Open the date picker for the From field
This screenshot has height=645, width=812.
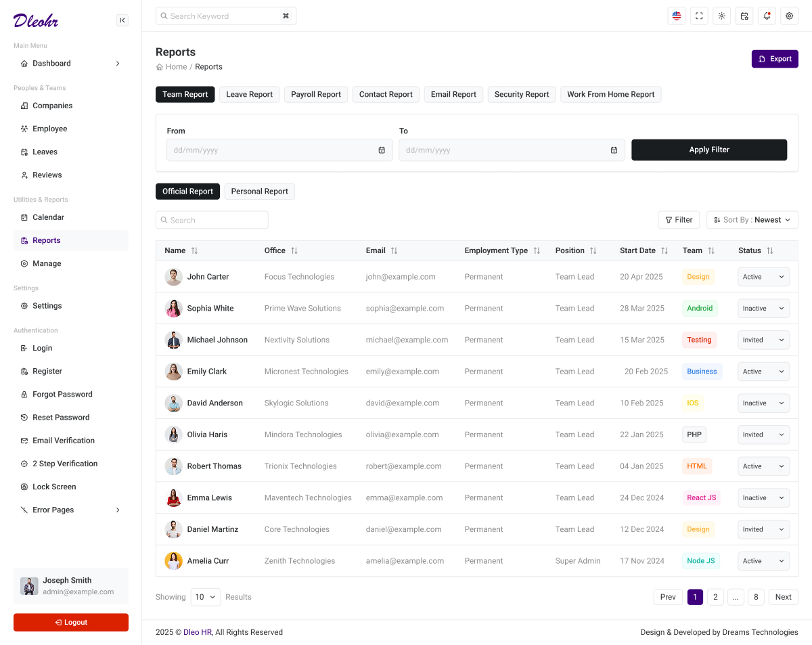(382, 150)
